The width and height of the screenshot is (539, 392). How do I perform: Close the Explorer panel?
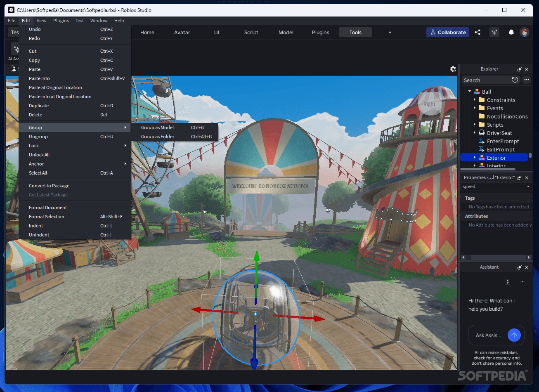(527, 69)
